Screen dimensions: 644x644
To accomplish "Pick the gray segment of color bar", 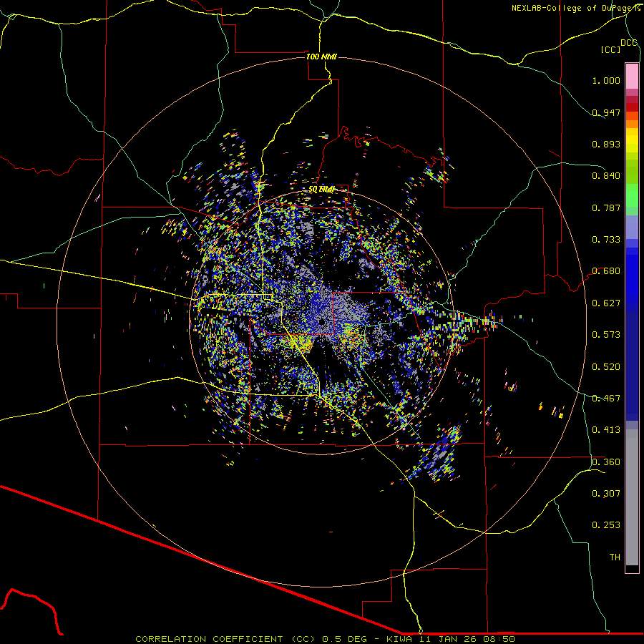I will point(632,497).
